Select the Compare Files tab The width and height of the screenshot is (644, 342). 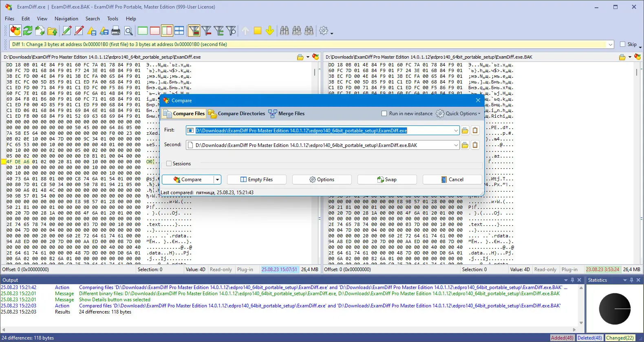(184, 114)
